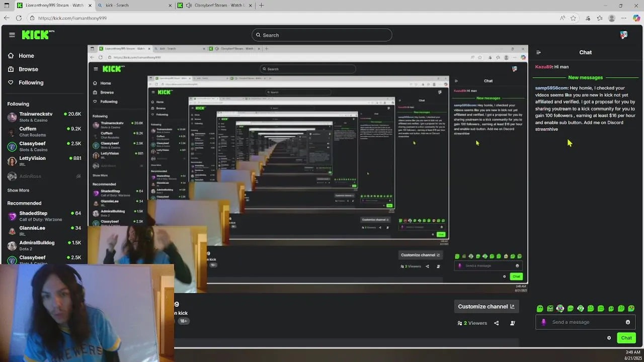Click the Kazu89 username in chat
Viewport: 644px width, 362px height.
[x=543, y=67]
